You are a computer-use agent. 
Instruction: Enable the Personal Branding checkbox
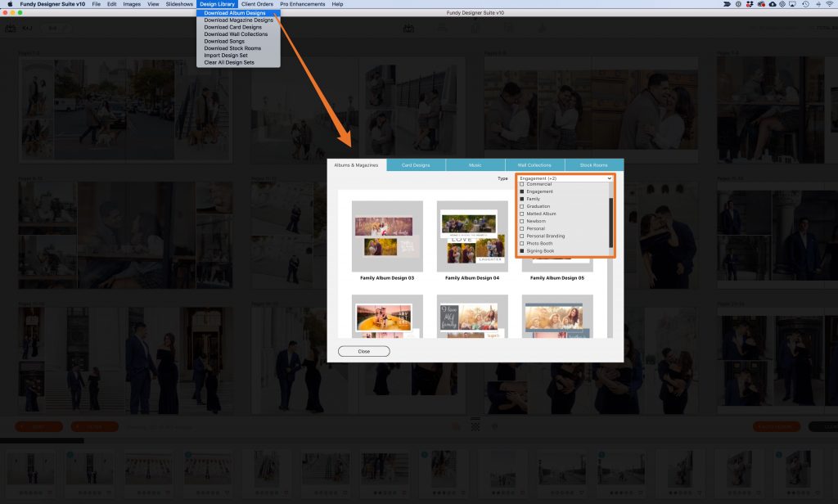click(522, 236)
